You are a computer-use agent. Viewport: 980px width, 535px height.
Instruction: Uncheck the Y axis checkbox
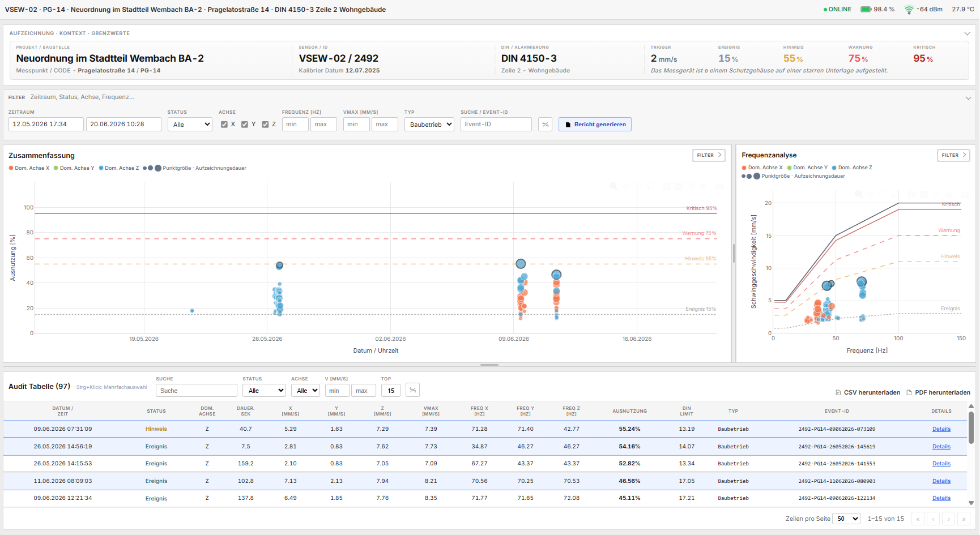click(x=245, y=125)
